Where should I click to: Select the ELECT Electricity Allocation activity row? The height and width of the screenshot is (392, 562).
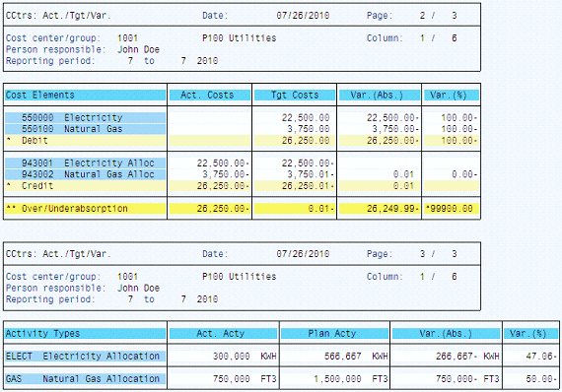(x=86, y=357)
